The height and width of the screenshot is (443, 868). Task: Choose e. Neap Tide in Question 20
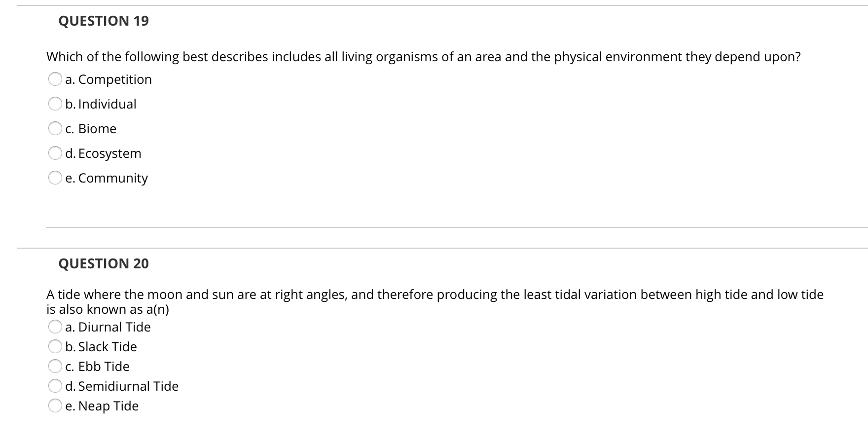pos(56,406)
